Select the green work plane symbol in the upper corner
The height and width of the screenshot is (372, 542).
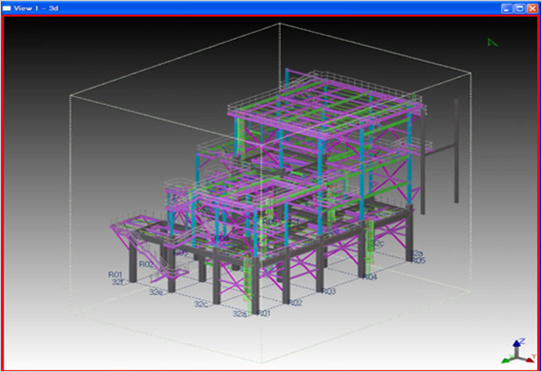click(x=492, y=43)
